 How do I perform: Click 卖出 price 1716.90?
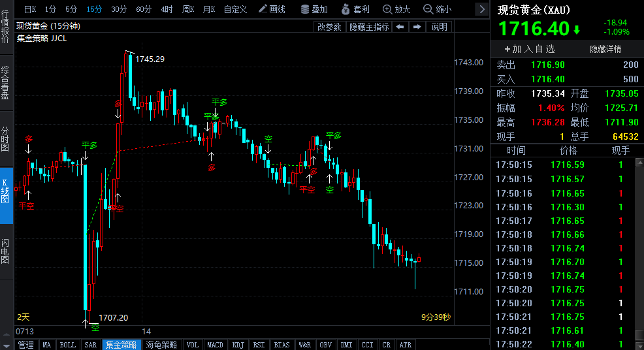pos(548,65)
